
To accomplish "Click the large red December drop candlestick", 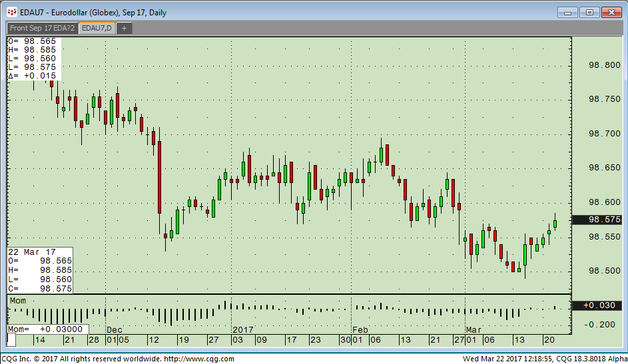I will click(x=159, y=177).
